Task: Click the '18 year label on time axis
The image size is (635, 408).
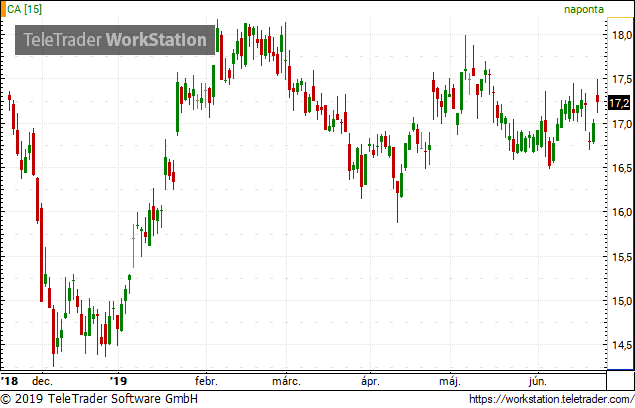Action: [9, 381]
